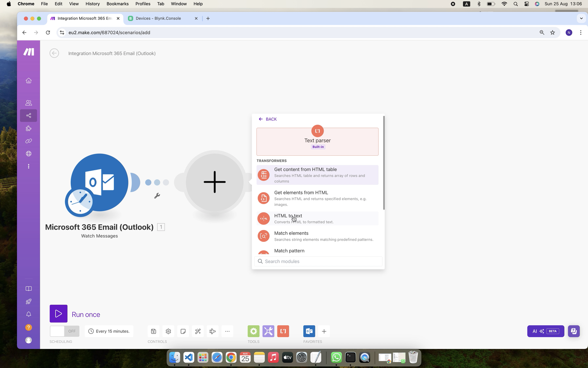The height and width of the screenshot is (368, 588).
Task: Click the empty plus module circle
Action: 215,182
